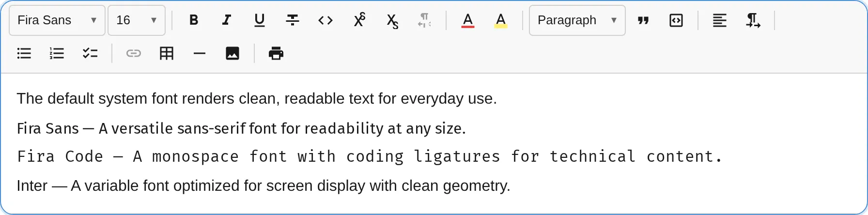
Task: Click the insert link icon
Action: (134, 53)
